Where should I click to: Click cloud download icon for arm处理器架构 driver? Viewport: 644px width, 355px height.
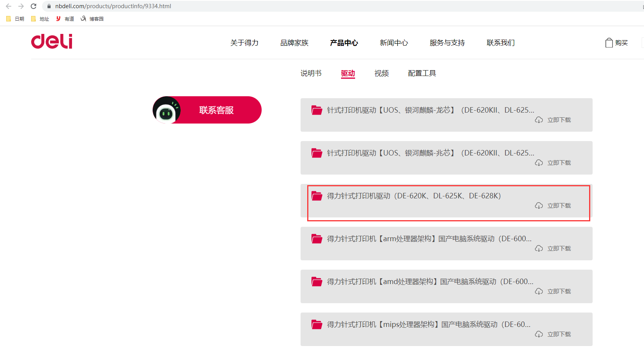539,249
